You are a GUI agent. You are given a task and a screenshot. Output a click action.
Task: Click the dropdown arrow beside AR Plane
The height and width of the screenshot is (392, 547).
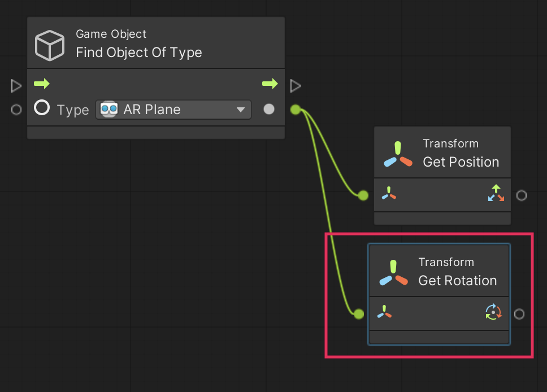pyautogui.click(x=241, y=110)
